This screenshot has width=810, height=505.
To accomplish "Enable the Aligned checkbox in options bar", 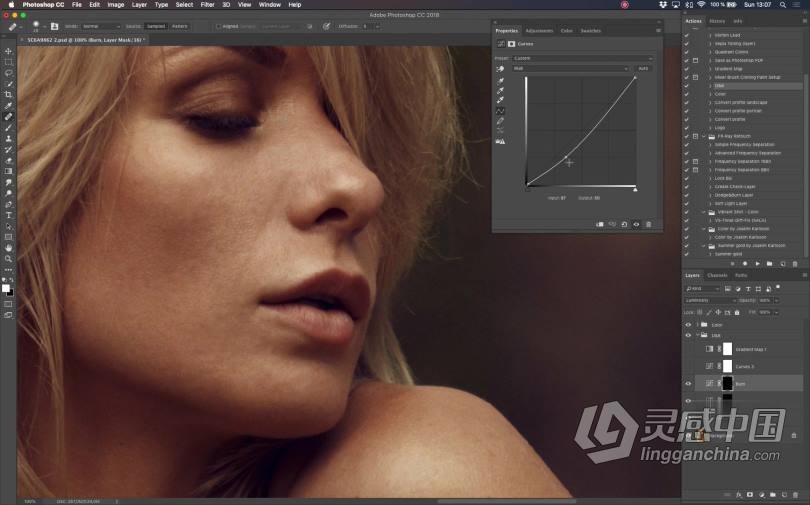I will point(219,26).
